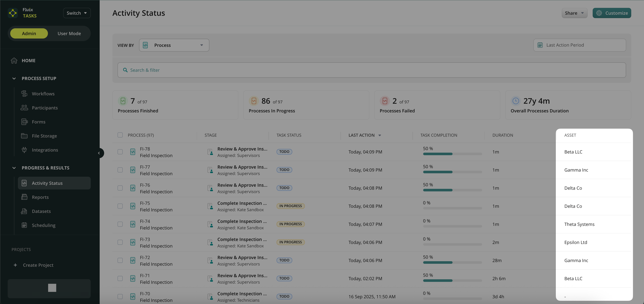The height and width of the screenshot is (304, 644).
Task: Tick the checkbox for FI-77
Action: coord(120,170)
